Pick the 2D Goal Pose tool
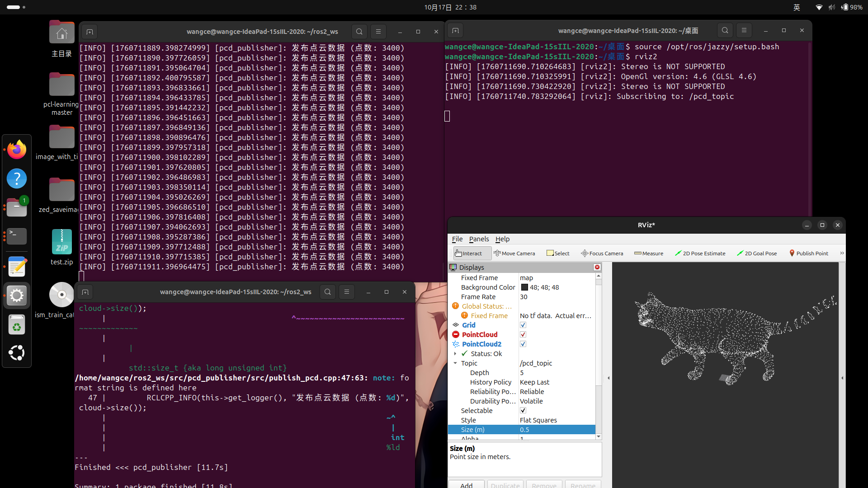This screenshot has height=488, width=868. (x=756, y=253)
